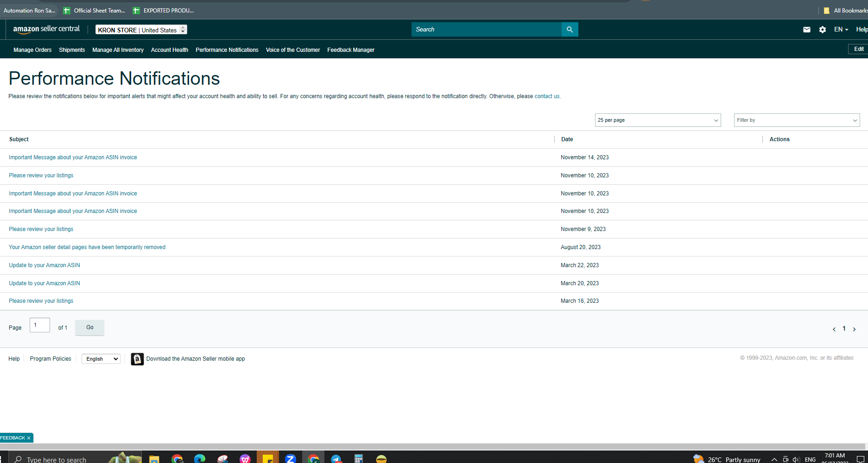868x463 pixels.
Task: Open detail pages temporarily removed notification
Action: tap(87, 247)
